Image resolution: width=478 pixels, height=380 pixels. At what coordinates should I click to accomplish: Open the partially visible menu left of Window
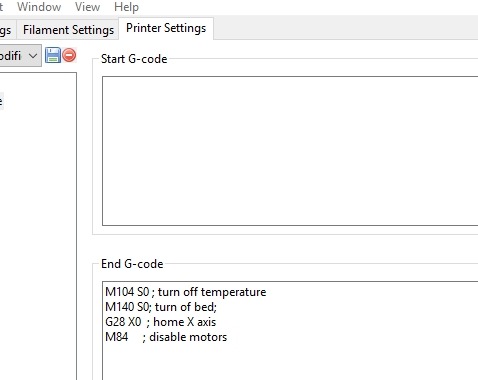click(x=2, y=7)
